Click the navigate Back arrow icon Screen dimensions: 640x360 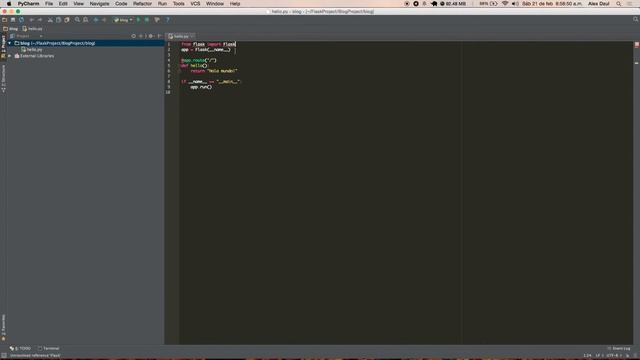(x=96, y=20)
